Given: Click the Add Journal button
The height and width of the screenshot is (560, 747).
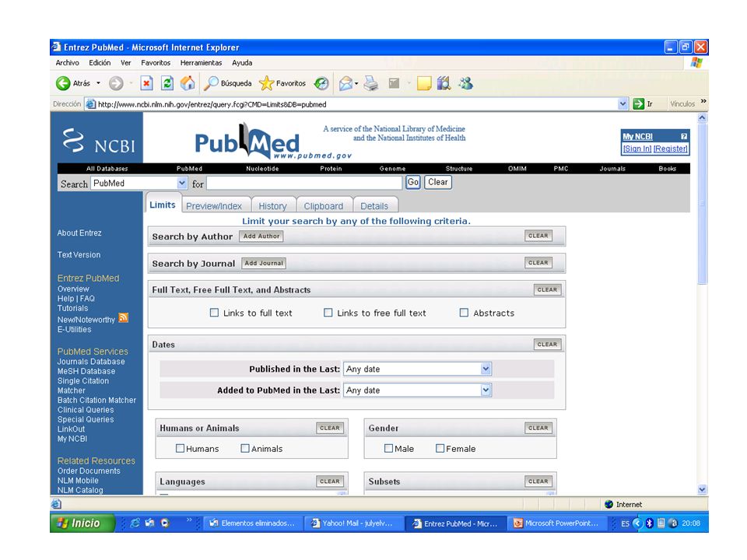Looking at the screenshot, I should 264,264.
